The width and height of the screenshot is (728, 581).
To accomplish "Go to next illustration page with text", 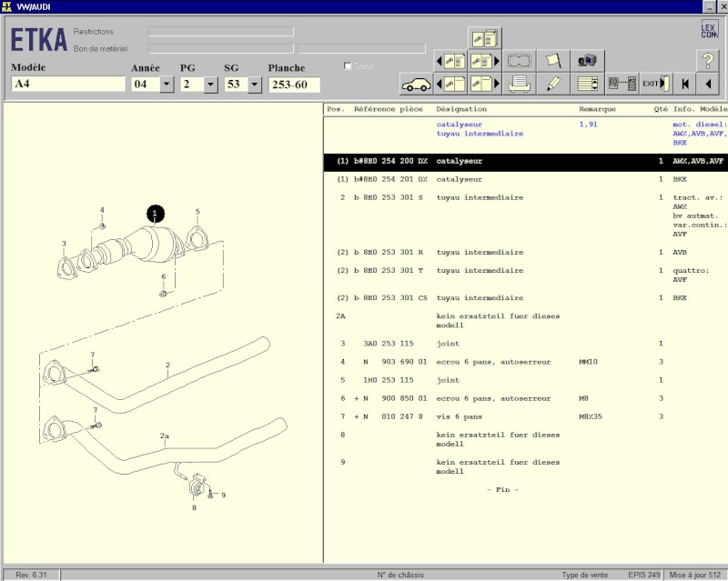I will coord(485,61).
